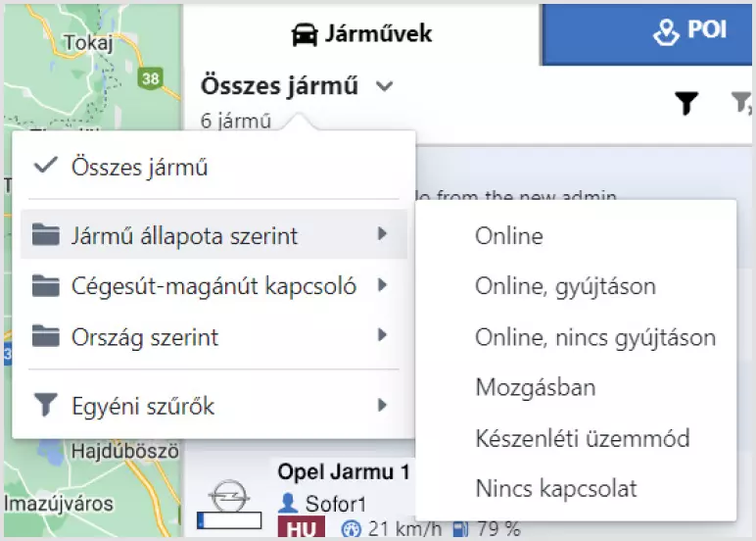Click the checkmark beside Összes jármű

[x=46, y=165]
